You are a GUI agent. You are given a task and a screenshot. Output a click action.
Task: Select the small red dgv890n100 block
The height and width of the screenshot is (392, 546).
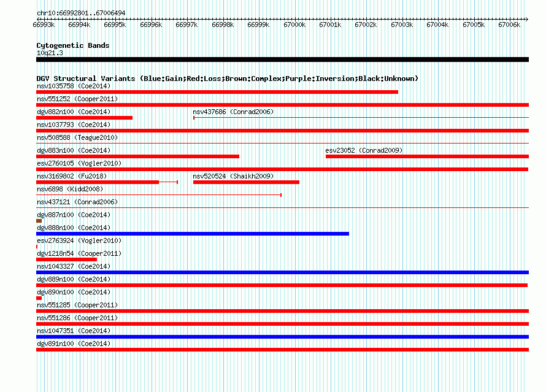pos(39,298)
